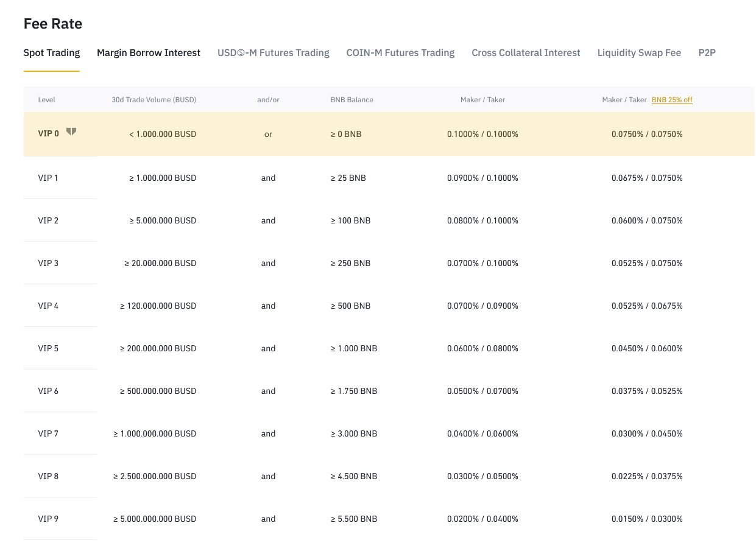Click the VIP 2 level cell
This screenshot has width=756, height=554.
[48, 220]
